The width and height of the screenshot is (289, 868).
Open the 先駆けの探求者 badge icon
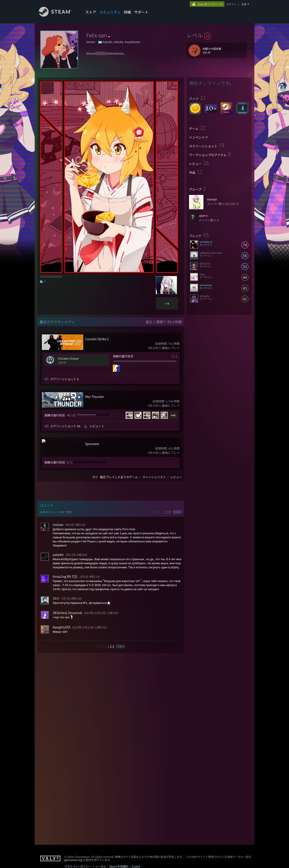194,50
